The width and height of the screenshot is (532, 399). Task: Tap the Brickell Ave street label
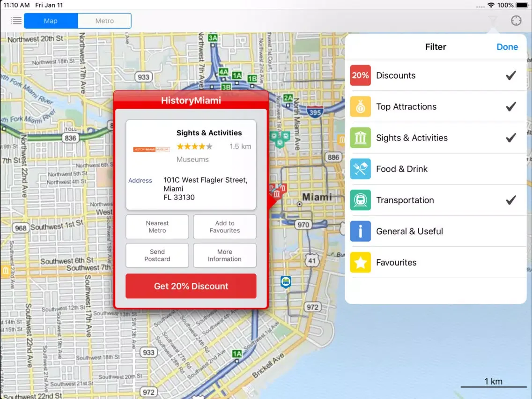tap(268, 366)
